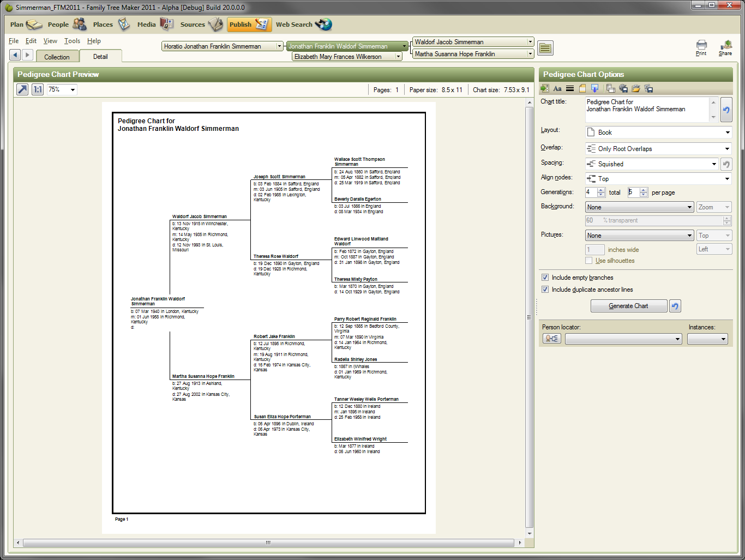The height and width of the screenshot is (560, 745).
Task: Toggle Include duplicate ancestor lines checkbox
Action: [545, 290]
